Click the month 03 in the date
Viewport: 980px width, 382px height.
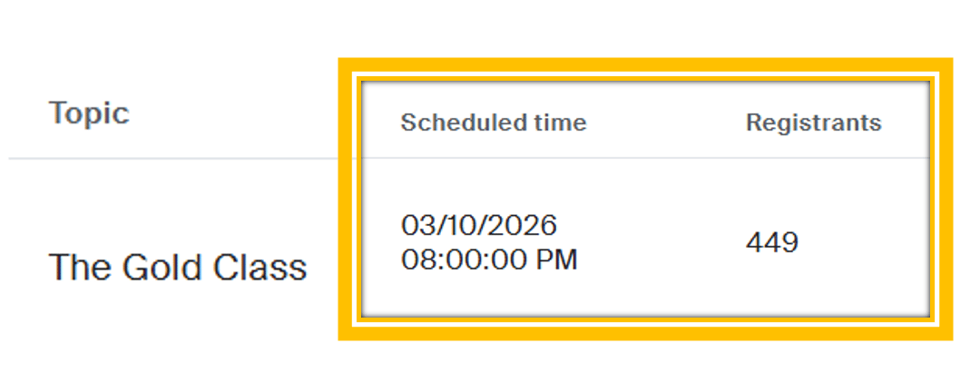point(415,225)
